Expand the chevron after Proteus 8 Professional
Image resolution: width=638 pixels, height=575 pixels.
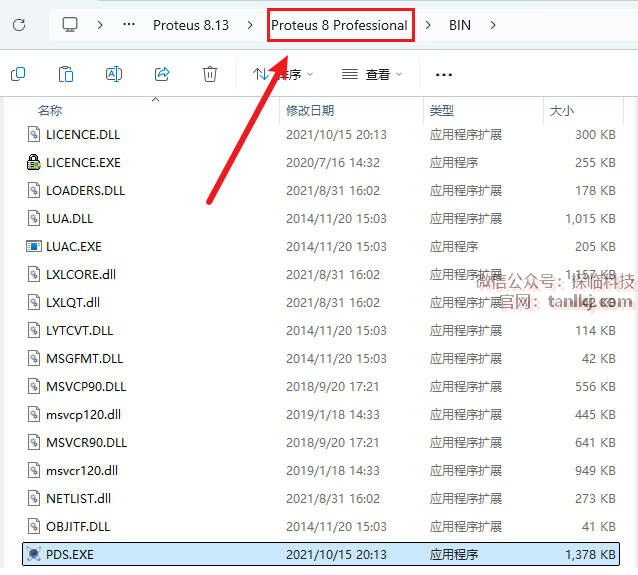(x=428, y=25)
